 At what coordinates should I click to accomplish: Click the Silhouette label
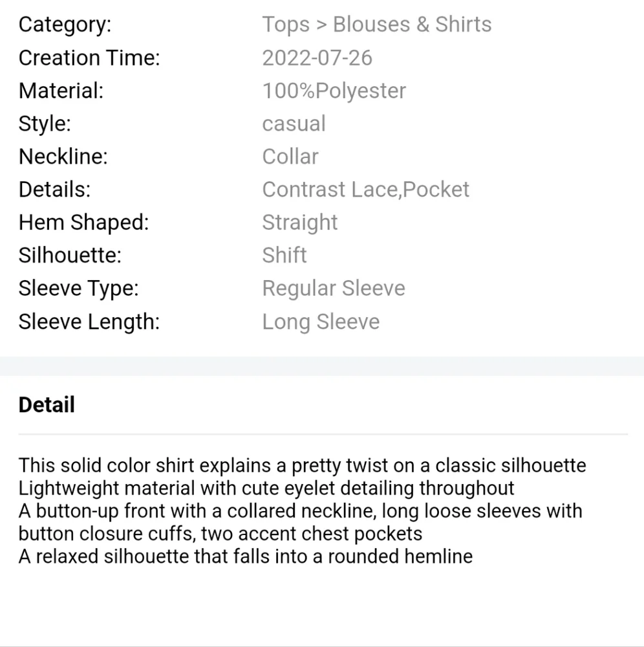tap(70, 256)
